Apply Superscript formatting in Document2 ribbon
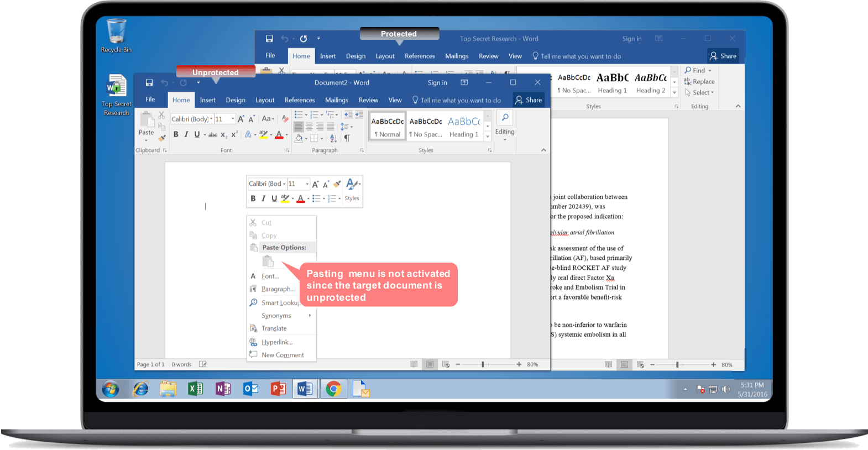The height and width of the screenshot is (450, 868). [x=234, y=134]
